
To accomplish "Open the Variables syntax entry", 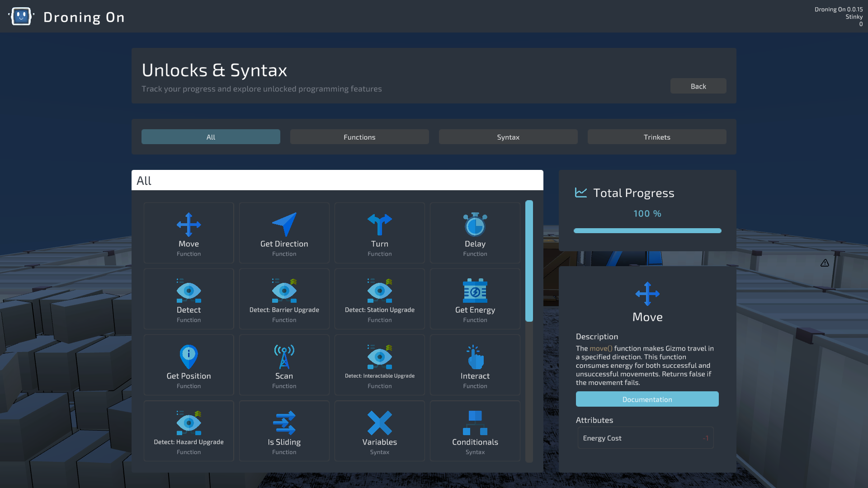I will (379, 430).
